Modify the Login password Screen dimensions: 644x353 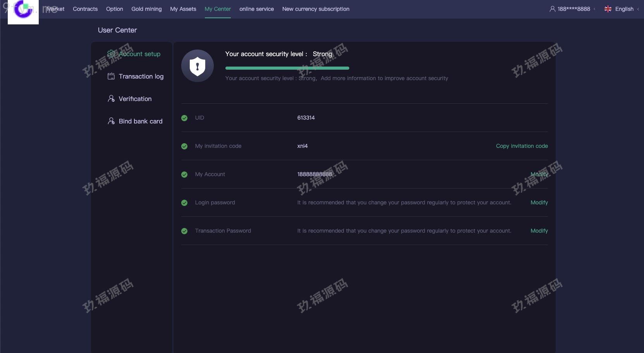pyautogui.click(x=539, y=202)
